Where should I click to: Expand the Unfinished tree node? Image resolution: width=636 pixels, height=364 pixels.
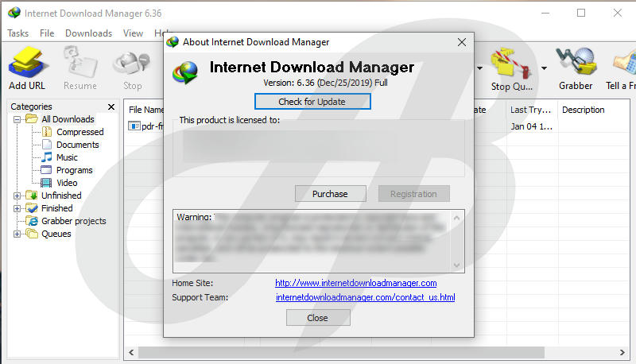tap(17, 196)
